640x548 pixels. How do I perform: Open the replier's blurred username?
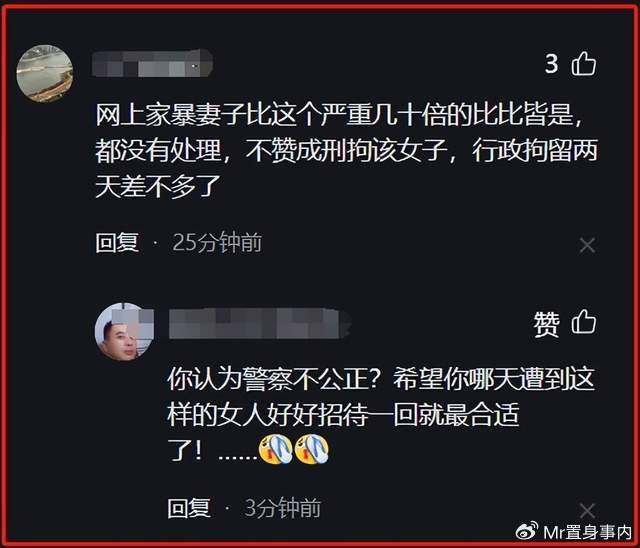260,324
